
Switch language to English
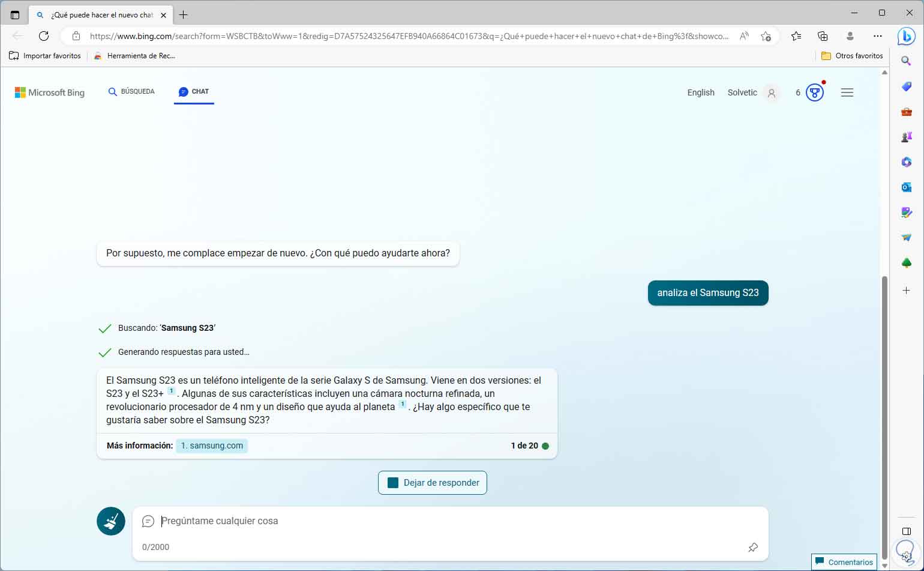(701, 92)
